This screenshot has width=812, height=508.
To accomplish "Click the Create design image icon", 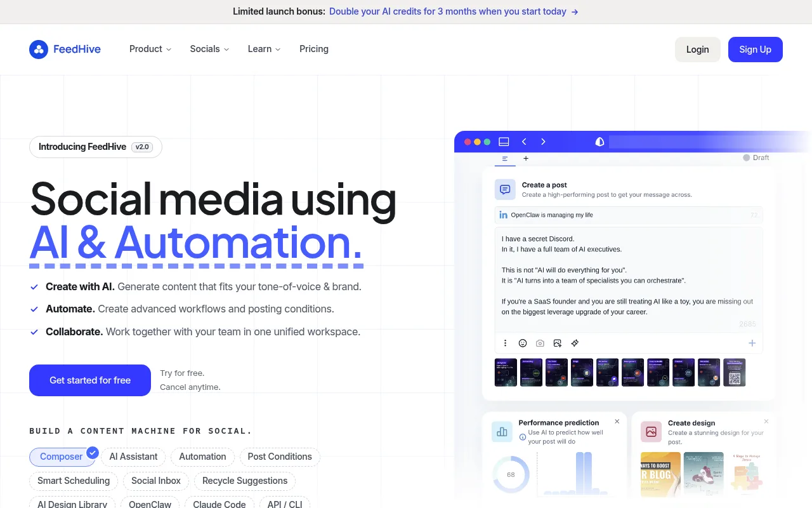I will [x=651, y=432].
